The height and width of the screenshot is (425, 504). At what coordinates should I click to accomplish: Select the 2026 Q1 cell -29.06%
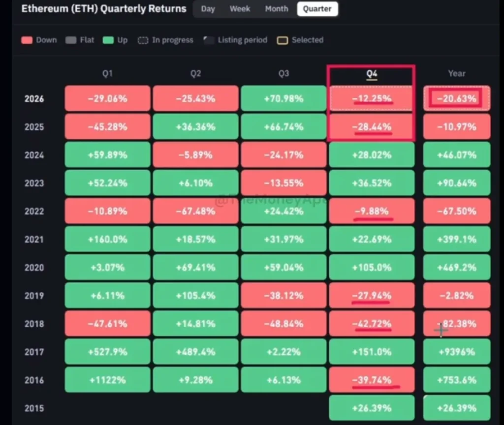tap(107, 98)
